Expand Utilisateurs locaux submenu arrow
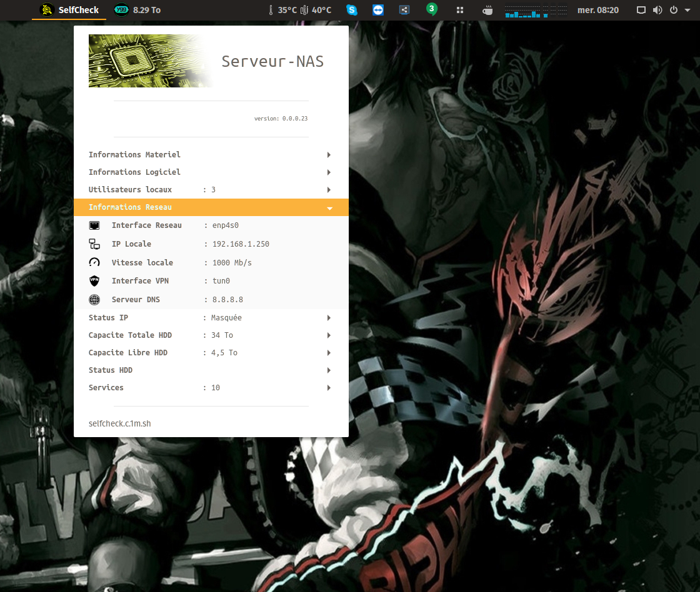Viewport: 700px width, 592px height. (x=329, y=190)
